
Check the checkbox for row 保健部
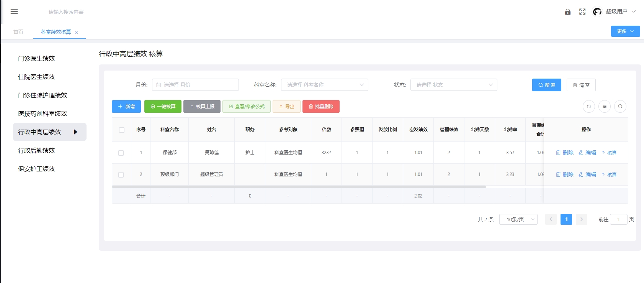point(121,153)
